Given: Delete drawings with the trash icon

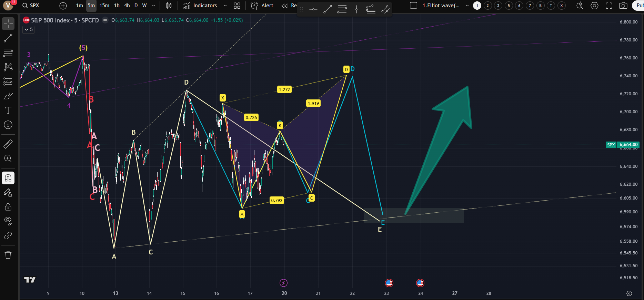Looking at the screenshot, I should click(8, 255).
